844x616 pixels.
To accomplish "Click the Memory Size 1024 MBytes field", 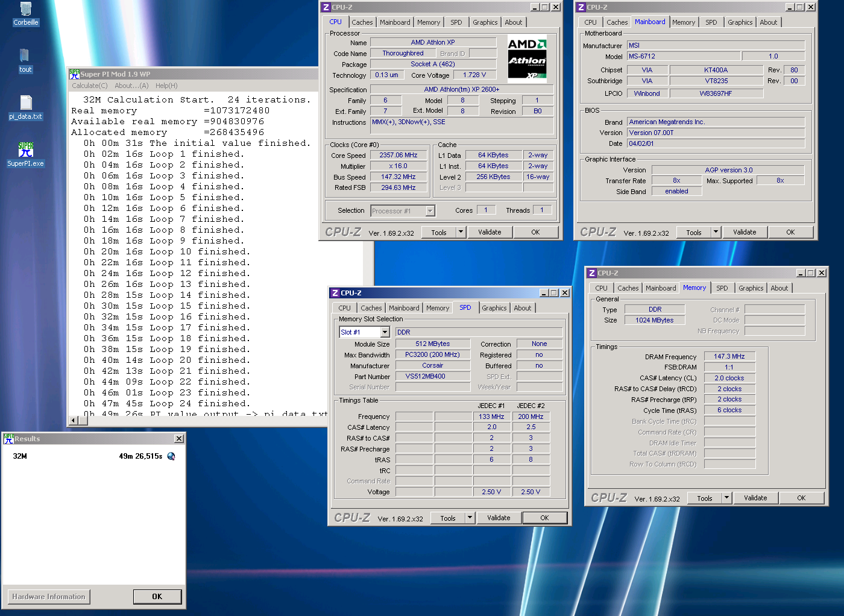I will (655, 320).
